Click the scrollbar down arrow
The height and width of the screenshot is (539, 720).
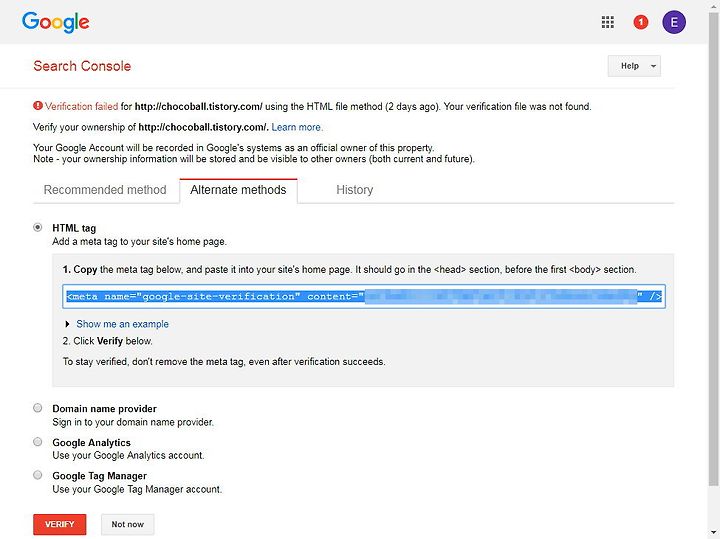click(x=714, y=533)
